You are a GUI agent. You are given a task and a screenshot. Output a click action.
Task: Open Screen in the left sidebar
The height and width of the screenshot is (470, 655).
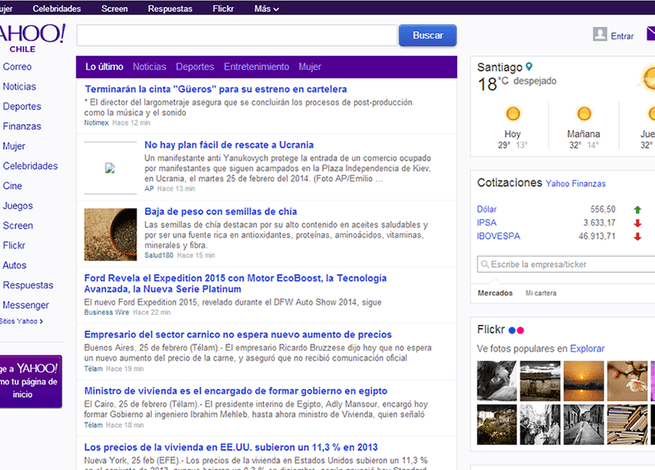[x=18, y=226]
